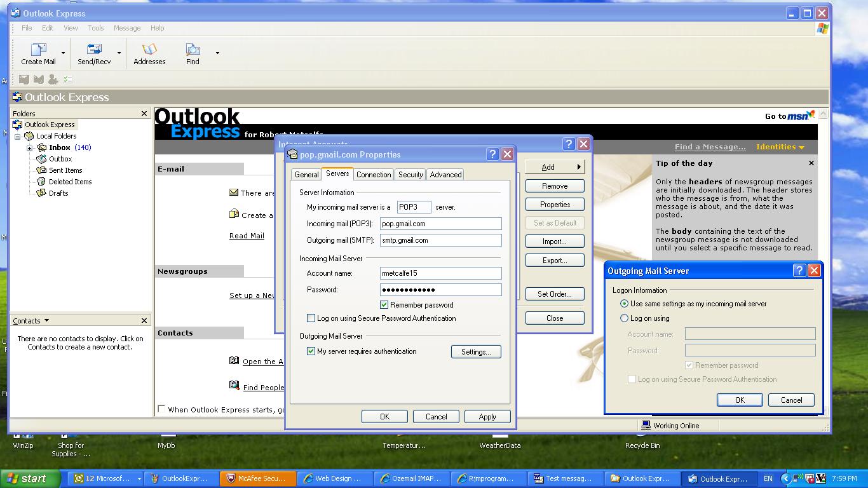Click the Settings... button
The width and height of the screenshot is (868, 488).
(476, 352)
